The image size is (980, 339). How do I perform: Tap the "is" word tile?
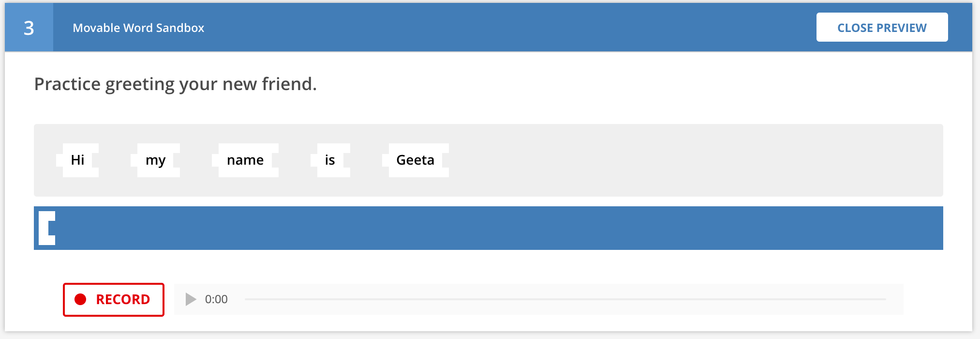330,160
